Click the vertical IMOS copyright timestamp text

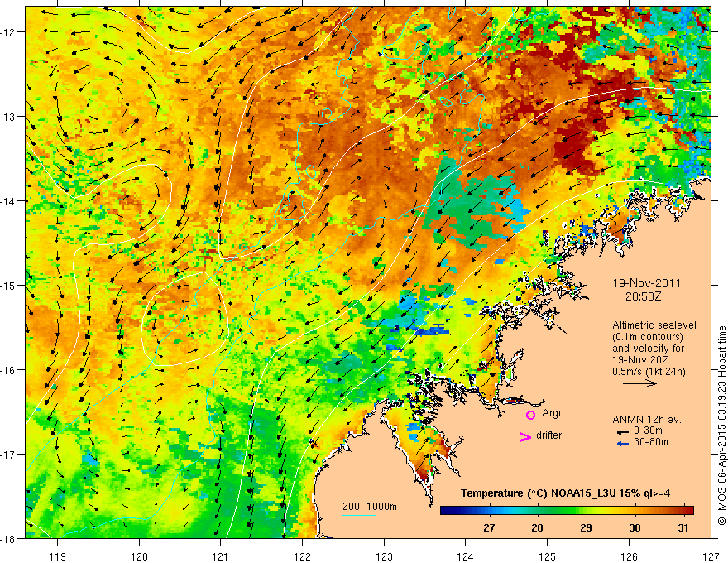[721, 426]
